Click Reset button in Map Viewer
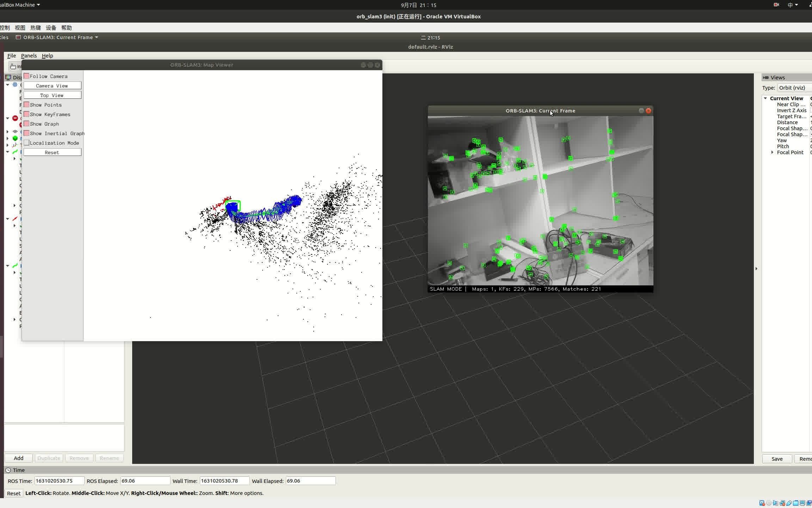Image resolution: width=812 pixels, height=508 pixels. coord(52,152)
